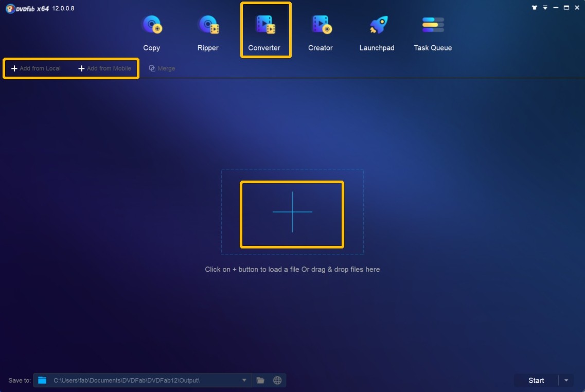Image resolution: width=585 pixels, height=392 pixels.
Task: Click the Start button
Action: click(x=536, y=381)
